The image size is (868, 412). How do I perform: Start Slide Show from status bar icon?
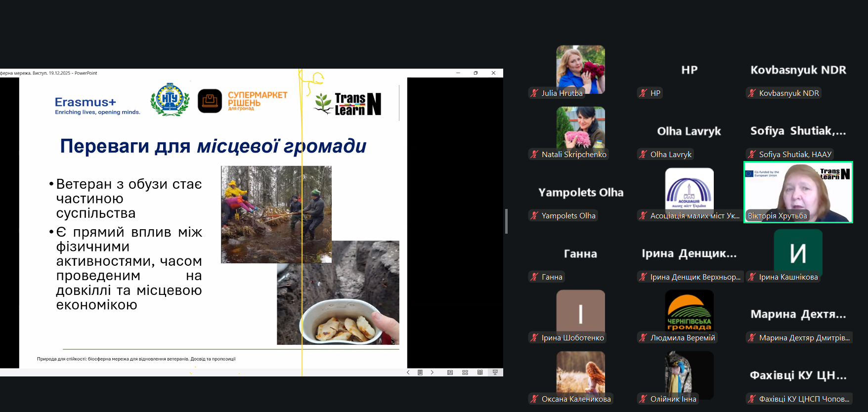(x=495, y=372)
